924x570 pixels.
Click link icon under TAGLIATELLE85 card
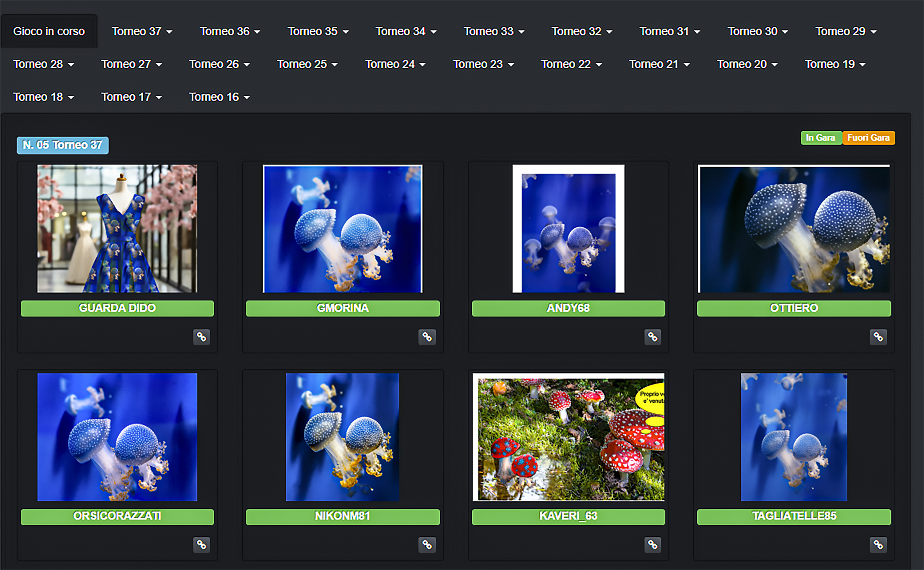pos(878,545)
